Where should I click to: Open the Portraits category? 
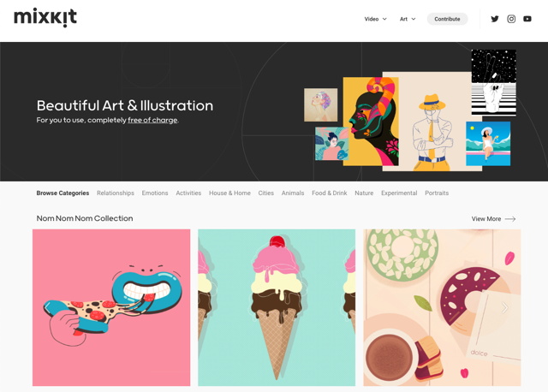click(437, 193)
